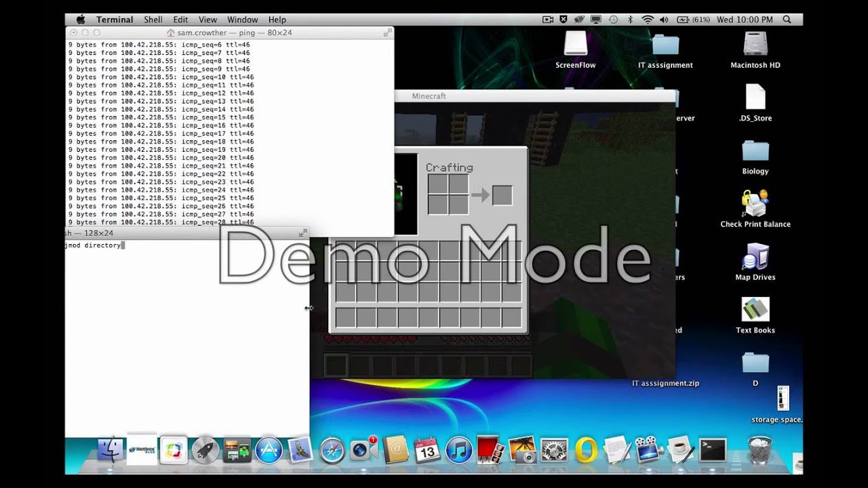Open iTunes from the dock
868x488 pixels.
click(459, 450)
